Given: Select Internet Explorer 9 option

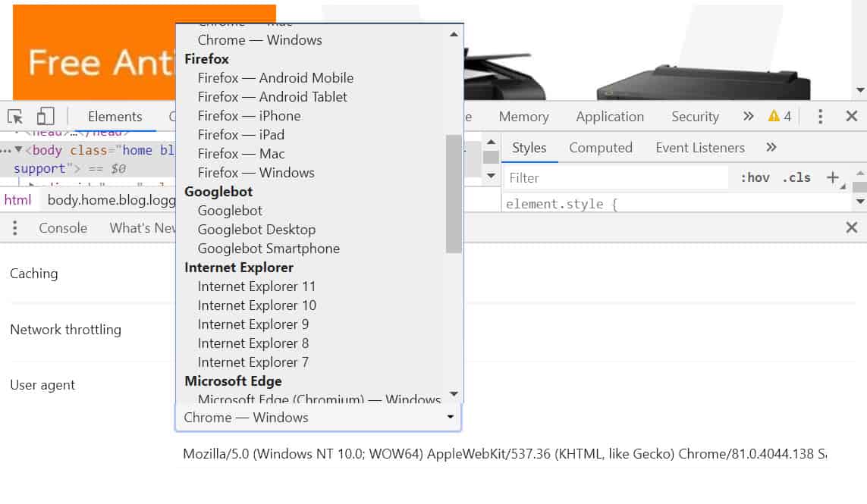Looking at the screenshot, I should [x=253, y=324].
